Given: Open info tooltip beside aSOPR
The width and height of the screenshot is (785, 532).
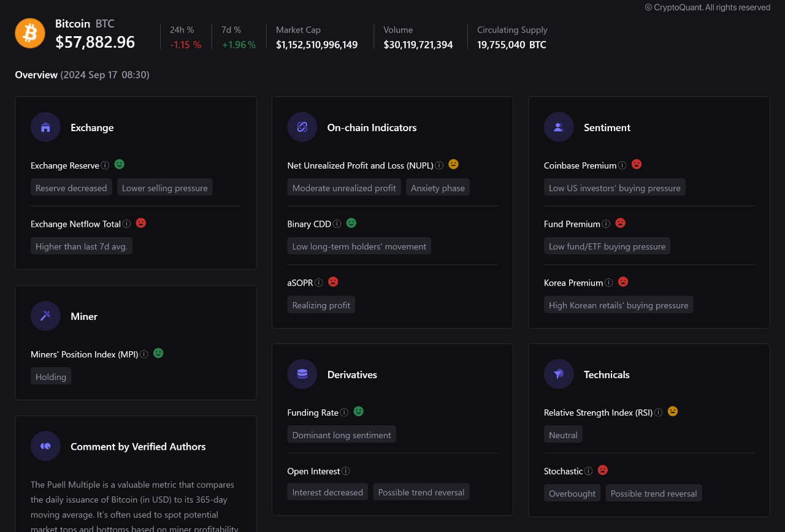Looking at the screenshot, I should 319,283.
